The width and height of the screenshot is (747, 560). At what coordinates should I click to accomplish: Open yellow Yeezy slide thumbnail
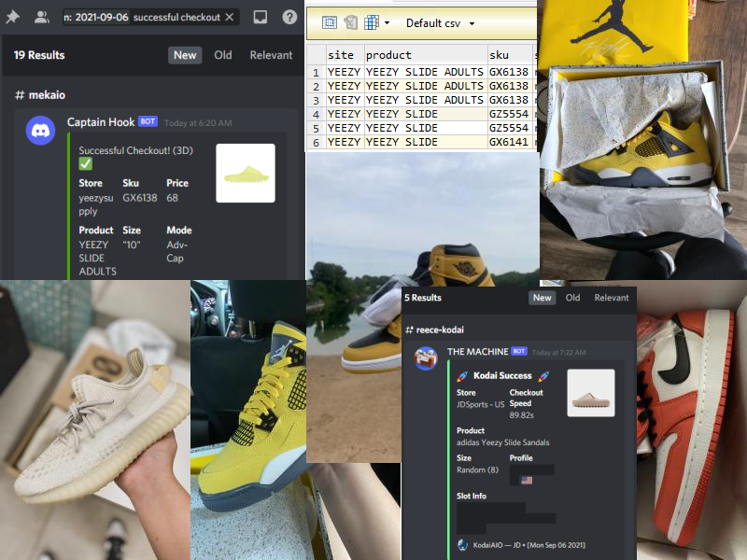tap(246, 173)
